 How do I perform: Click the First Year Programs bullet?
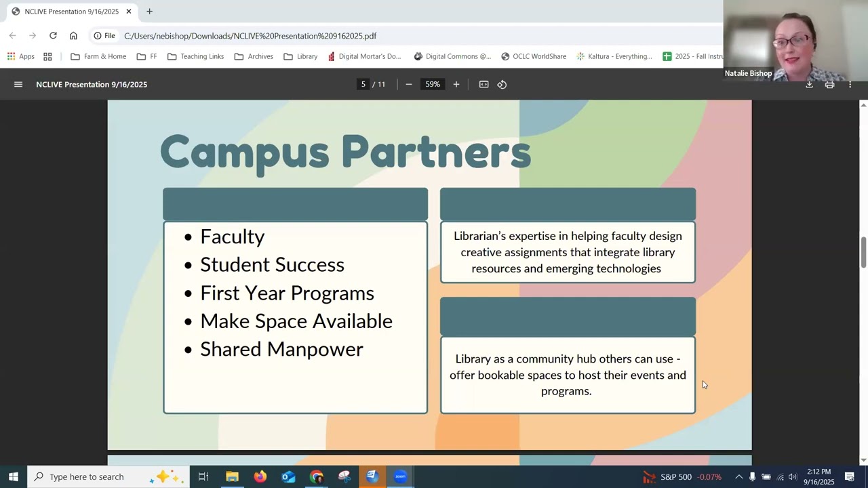point(287,293)
